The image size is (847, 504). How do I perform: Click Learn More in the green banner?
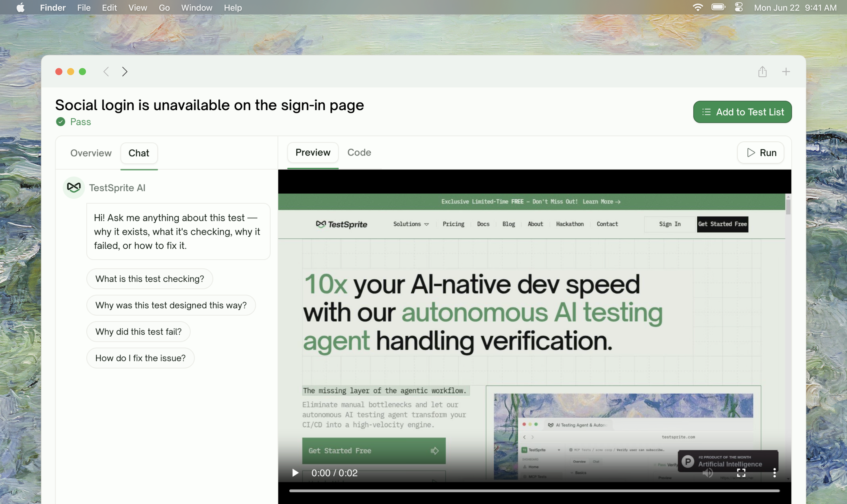(x=601, y=202)
